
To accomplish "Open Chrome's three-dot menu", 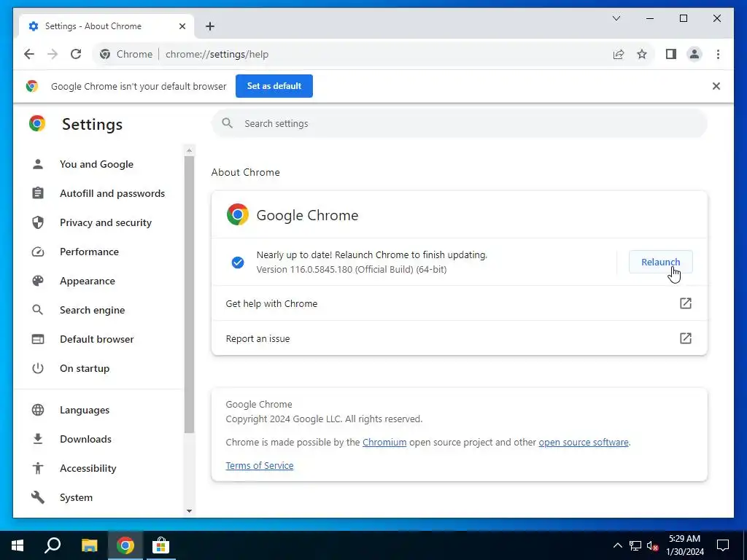I will (x=718, y=54).
